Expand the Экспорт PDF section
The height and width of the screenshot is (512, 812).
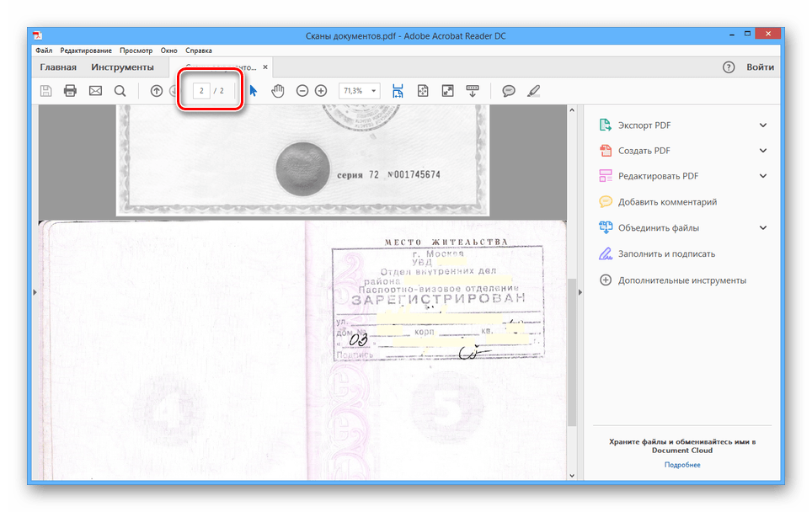[763, 125]
